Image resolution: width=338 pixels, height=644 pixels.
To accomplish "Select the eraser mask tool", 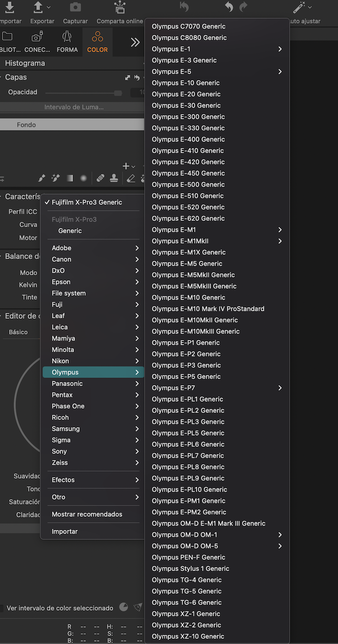I will pyautogui.click(x=131, y=178).
